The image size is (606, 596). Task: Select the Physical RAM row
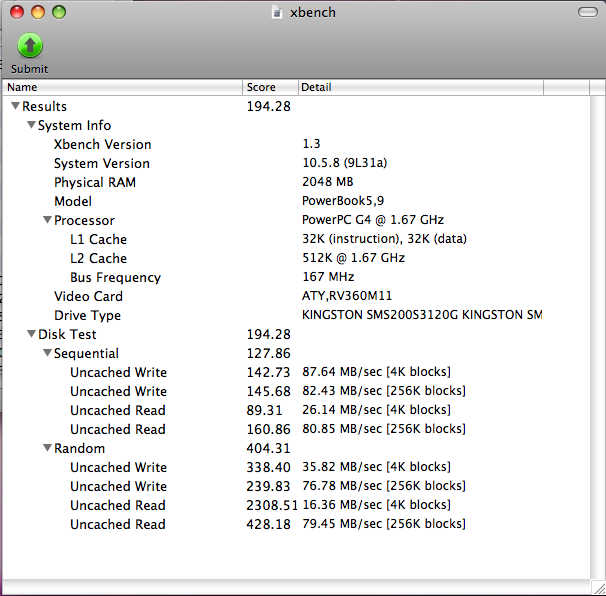coord(296,182)
